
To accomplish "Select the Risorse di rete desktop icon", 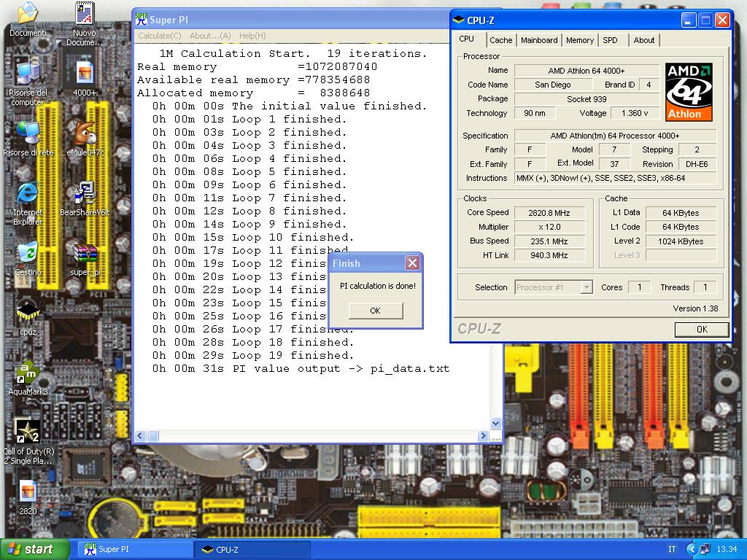I will (x=28, y=133).
